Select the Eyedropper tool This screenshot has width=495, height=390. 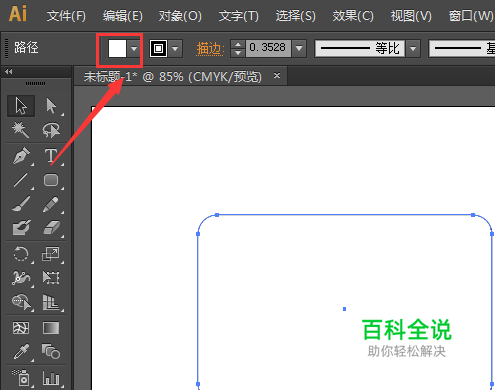pos(21,352)
